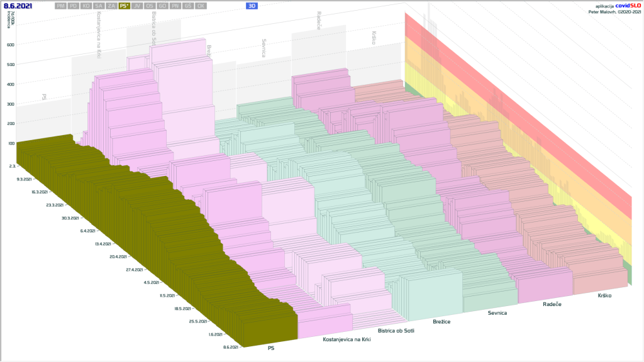Open the KO region tab
The height and width of the screenshot is (362, 644).
(86, 6)
